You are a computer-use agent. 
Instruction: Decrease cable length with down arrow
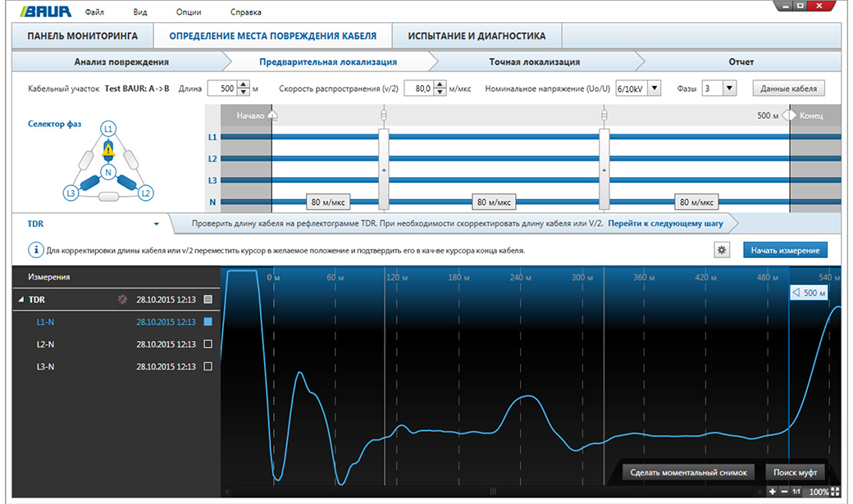[243, 92]
